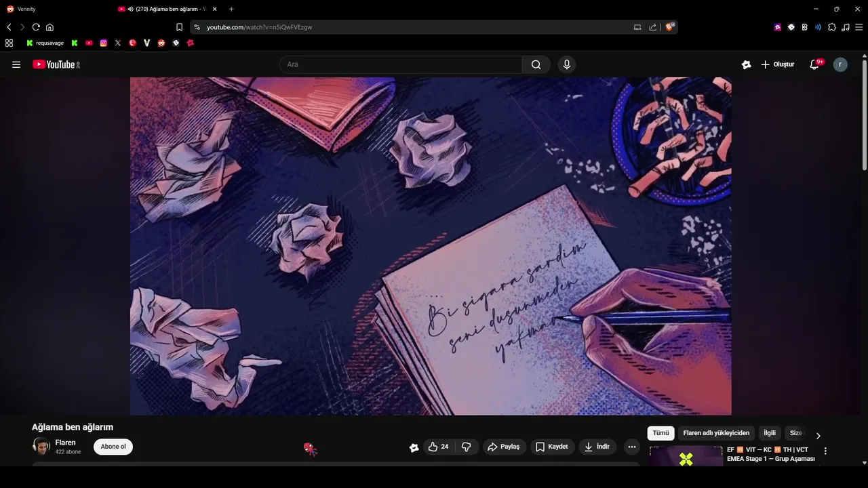Viewport: 868px width, 488px height.
Task: Open the YouTube hamburger guide menu
Action: coord(16,64)
